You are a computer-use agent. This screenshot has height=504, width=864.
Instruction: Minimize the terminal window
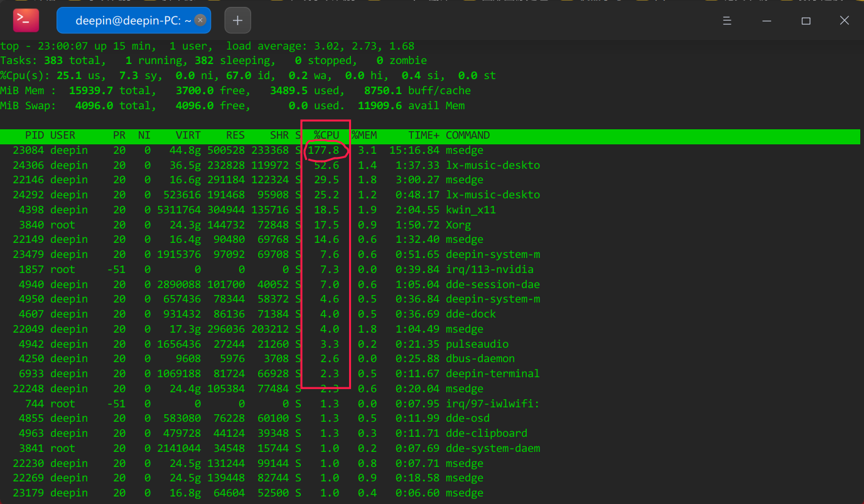[x=767, y=21]
